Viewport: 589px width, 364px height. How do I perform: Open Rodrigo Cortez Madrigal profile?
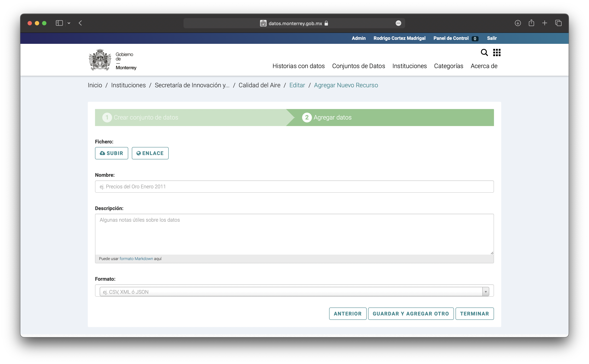(399, 38)
